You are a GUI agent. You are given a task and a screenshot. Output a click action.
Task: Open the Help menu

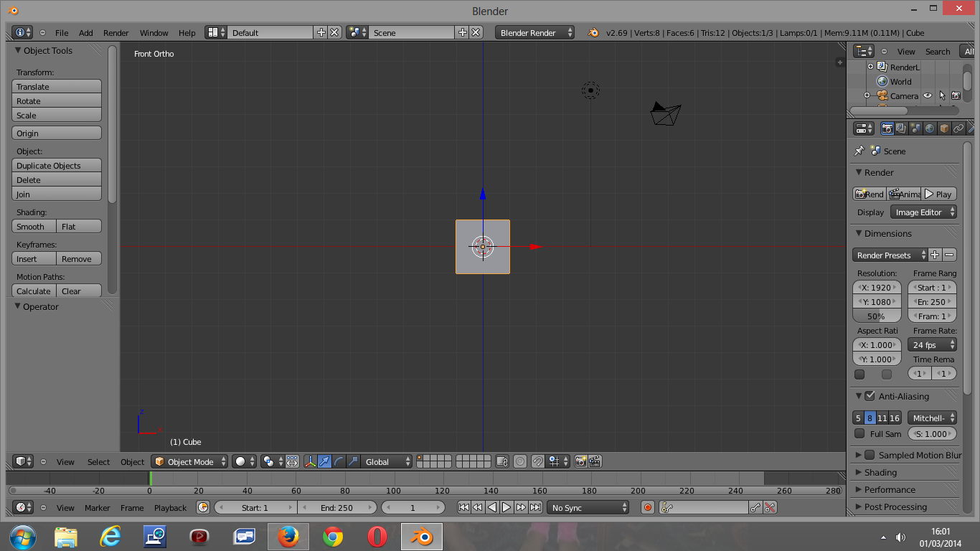pos(187,32)
